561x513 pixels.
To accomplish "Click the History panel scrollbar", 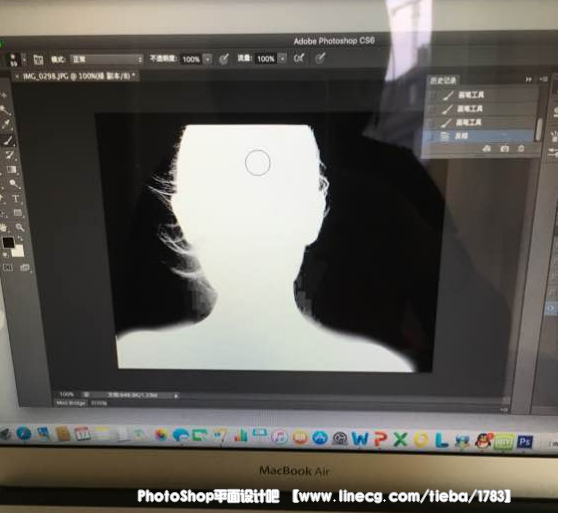I will [538, 129].
